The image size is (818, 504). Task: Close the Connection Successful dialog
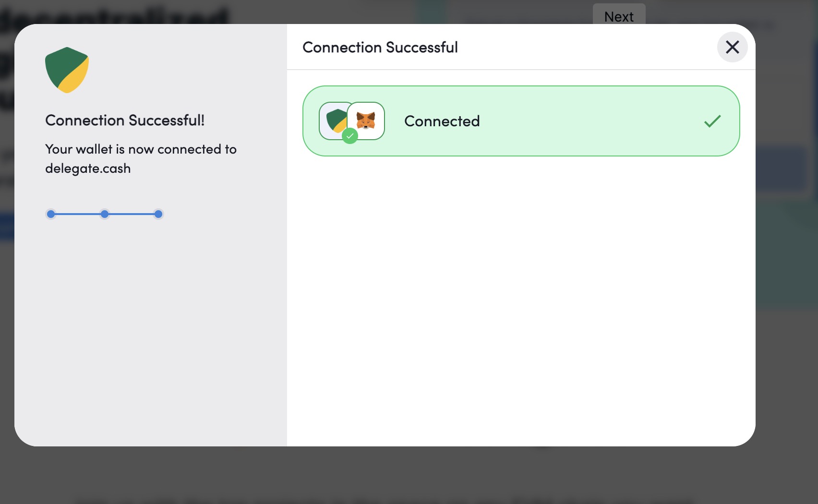click(x=732, y=47)
